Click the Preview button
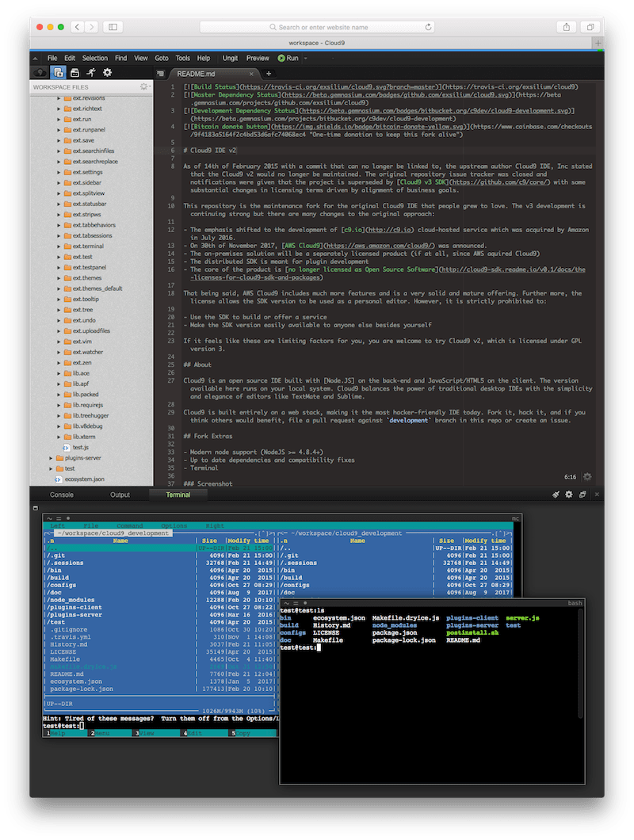The height and width of the screenshot is (840, 634). coord(258,59)
